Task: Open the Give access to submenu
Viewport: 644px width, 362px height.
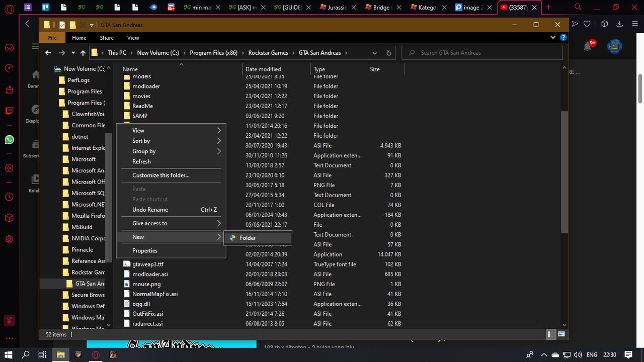Action: point(171,223)
